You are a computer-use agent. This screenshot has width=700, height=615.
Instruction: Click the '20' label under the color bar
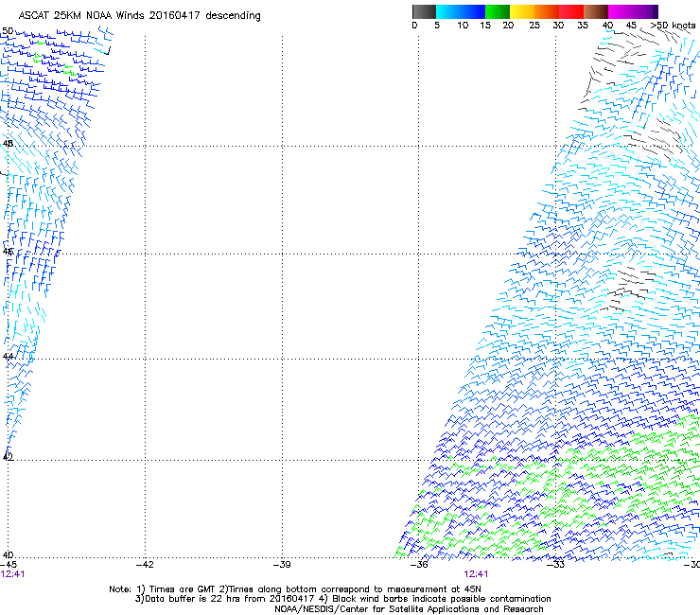tap(508, 26)
